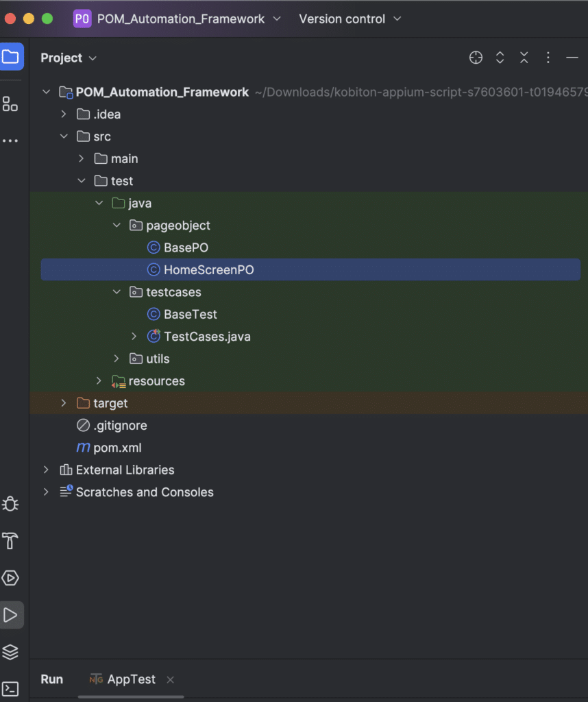This screenshot has width=588, height=702.
Task: Click the More Tool Windows ellipsis icon
Action: (x=12, y=140)
